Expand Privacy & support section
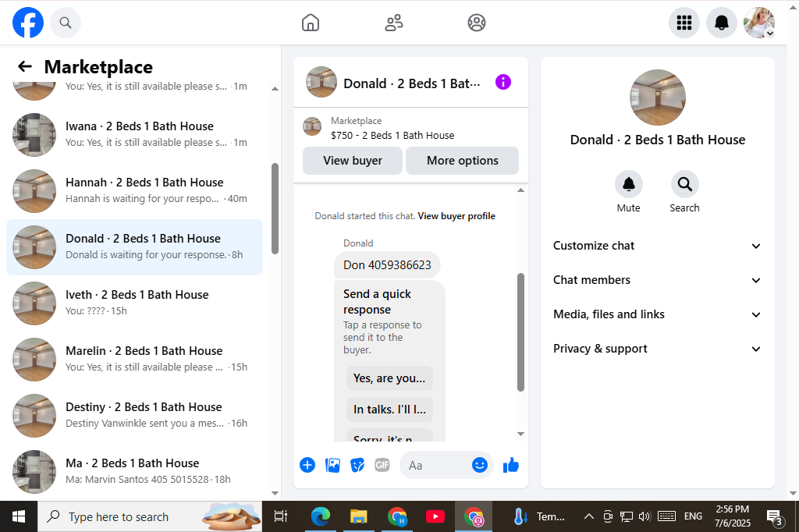Image resolution: width=799 pixels, height=532 pixels. [x=657, y=349]
